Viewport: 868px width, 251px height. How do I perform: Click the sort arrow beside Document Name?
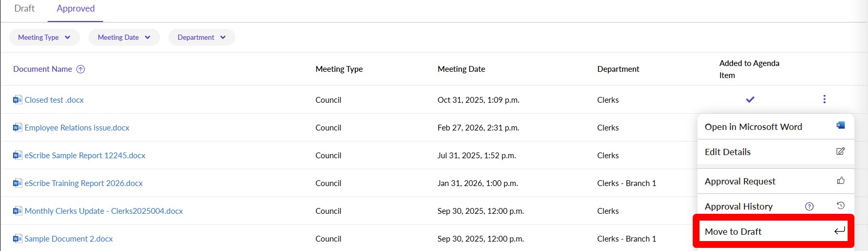click(81, 69)
